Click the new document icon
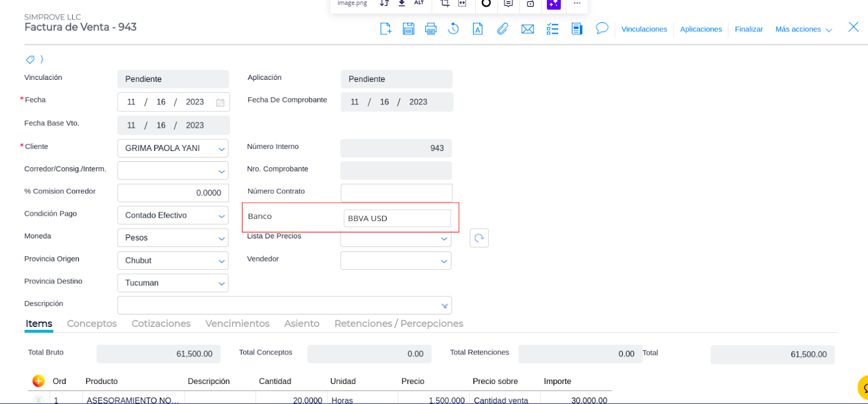This screenshot has width=868, height=404. click(386, 29)
